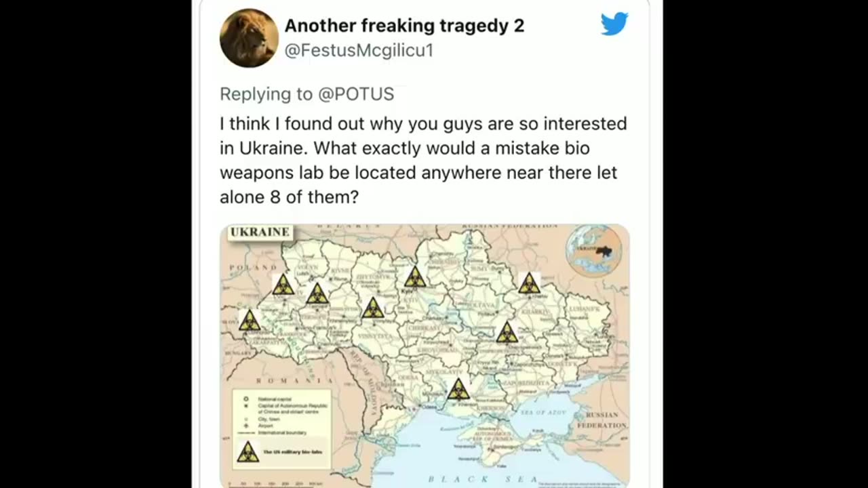The height and width of the screenshot is (488, 868).
Task: Click the biohazard marker over Kyiv
Action: coord(415,277)
